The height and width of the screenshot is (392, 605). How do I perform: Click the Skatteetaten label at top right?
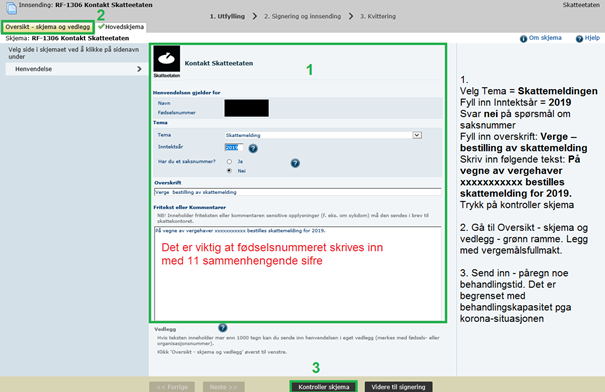click(581, 5)
